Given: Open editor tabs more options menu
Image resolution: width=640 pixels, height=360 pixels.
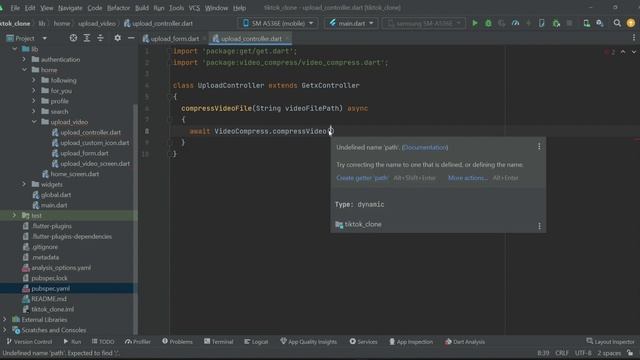Looking at the screenshot, I should point(633,38).
